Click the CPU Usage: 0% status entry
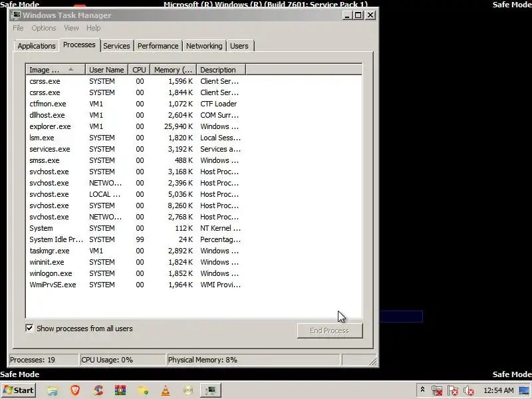Viewport: 532px width, 399px height. [122, 360]
